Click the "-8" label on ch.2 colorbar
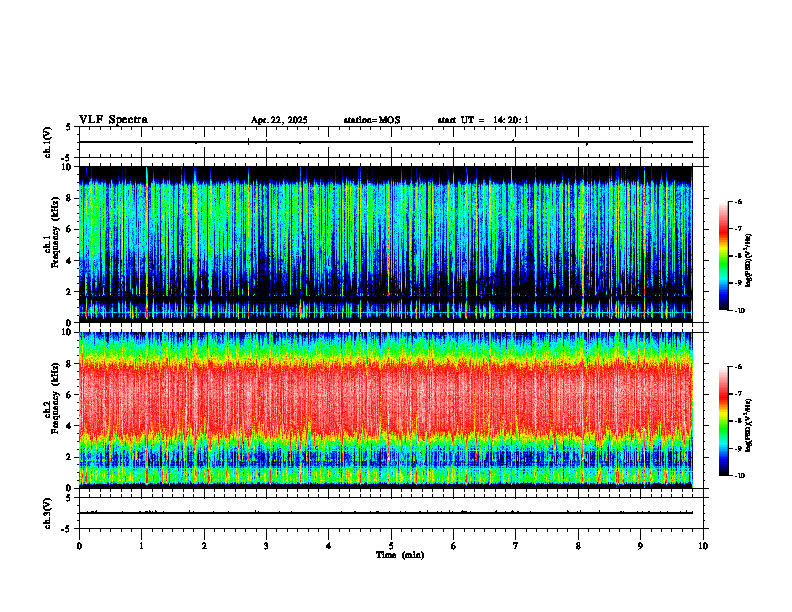 [x=738, y=421]
